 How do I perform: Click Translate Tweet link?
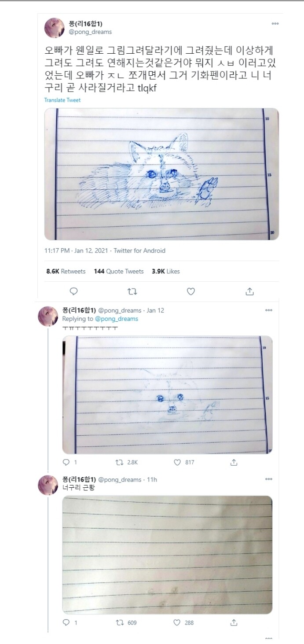pyautogui.click(x=62, y=100)
